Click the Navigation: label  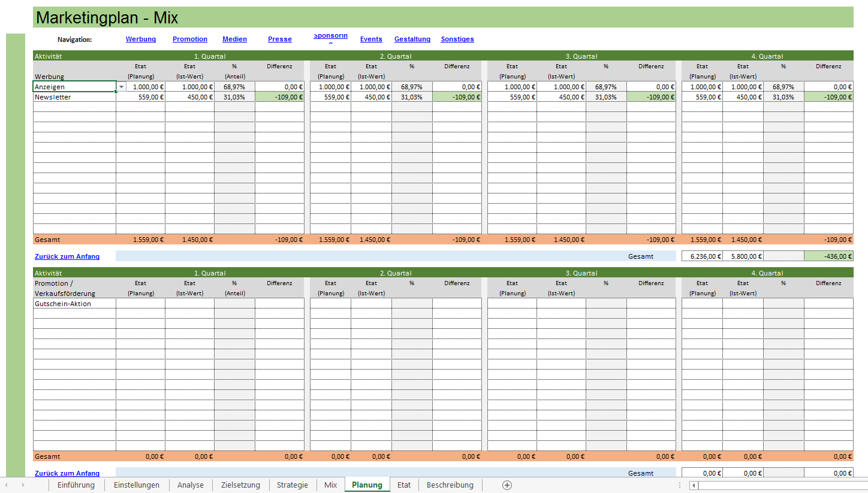74,40
